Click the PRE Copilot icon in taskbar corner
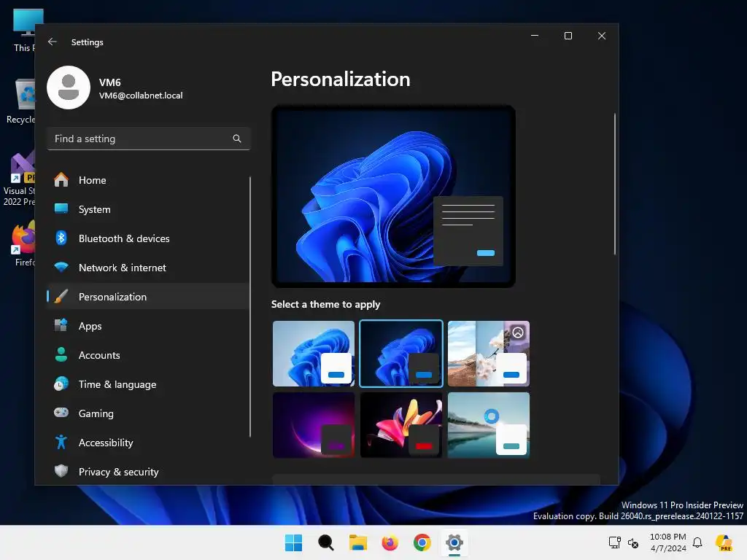747x560 pixels. pyautogui.click(x=724, y=542)
